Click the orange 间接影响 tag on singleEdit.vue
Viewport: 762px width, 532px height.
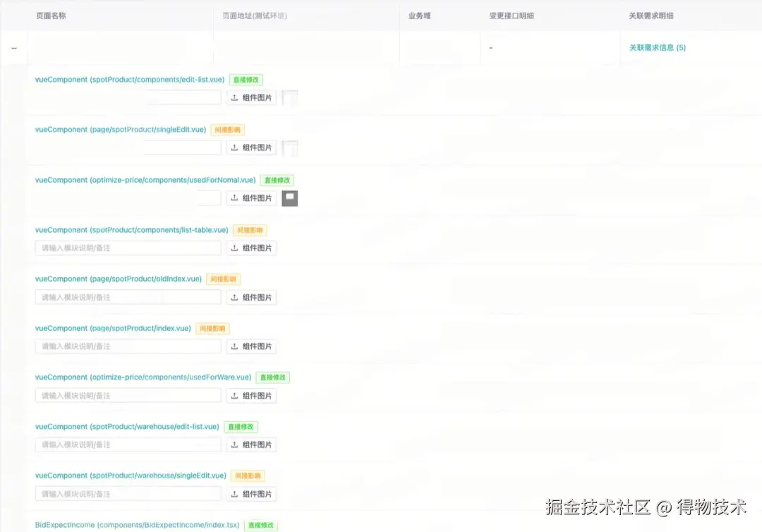point(227,129)
